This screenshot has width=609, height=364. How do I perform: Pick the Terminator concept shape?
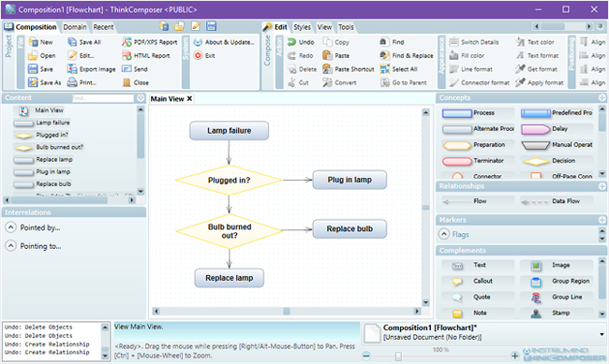coord(478,161)
